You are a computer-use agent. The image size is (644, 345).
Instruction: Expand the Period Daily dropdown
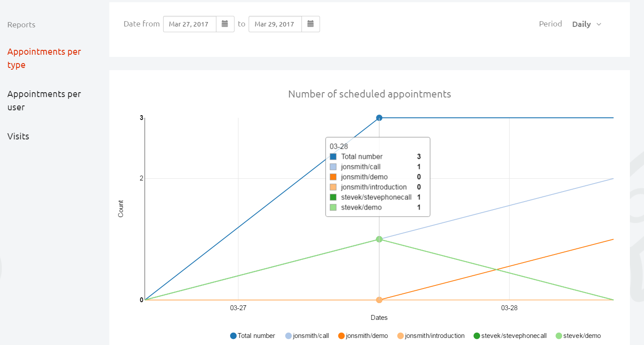[586, 24]
